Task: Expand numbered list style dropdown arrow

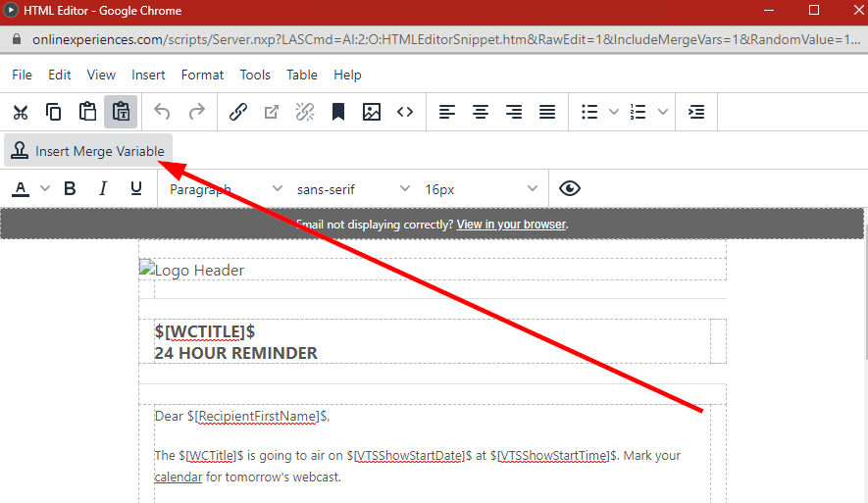Action: tap(663, 113)
